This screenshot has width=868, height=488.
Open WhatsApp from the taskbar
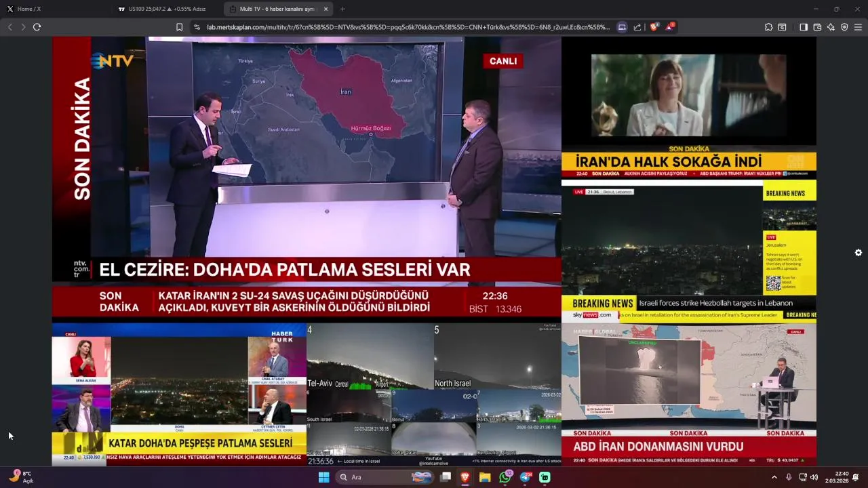505,477
